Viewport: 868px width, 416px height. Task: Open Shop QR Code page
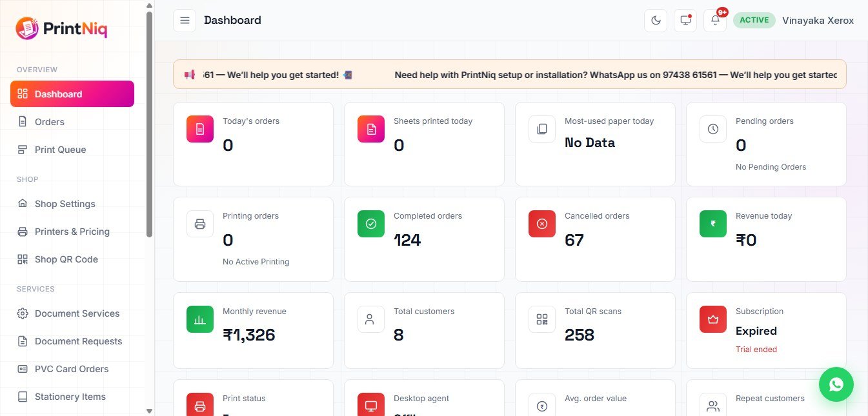(72, 259)
